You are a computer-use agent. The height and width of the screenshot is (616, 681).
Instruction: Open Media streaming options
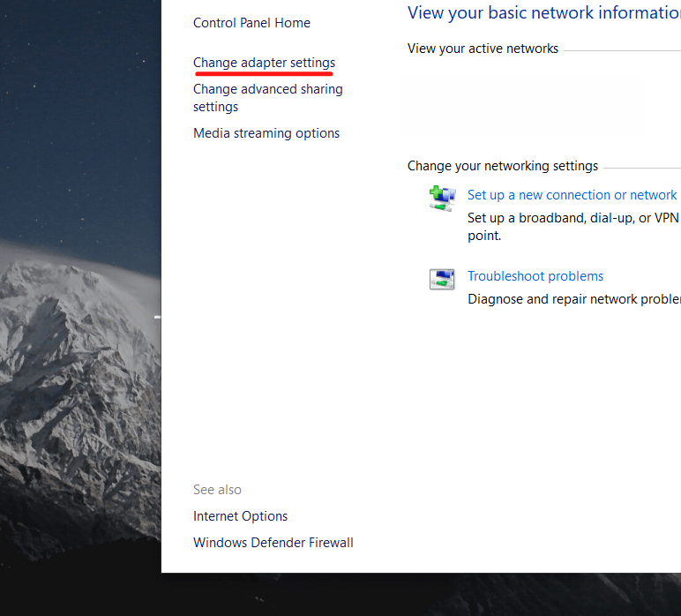(x=266, y=133)
